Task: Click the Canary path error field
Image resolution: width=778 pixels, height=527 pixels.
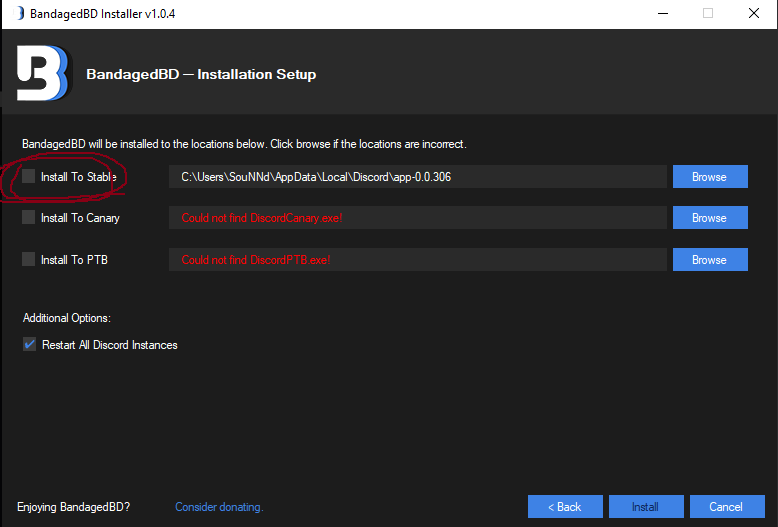Action: (417, 217)
